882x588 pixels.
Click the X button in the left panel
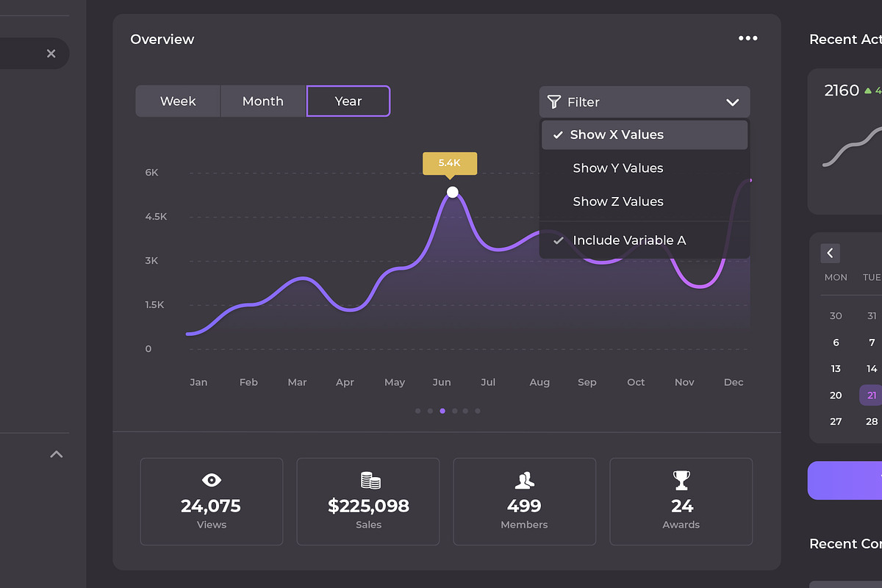(x=51, y=53)
